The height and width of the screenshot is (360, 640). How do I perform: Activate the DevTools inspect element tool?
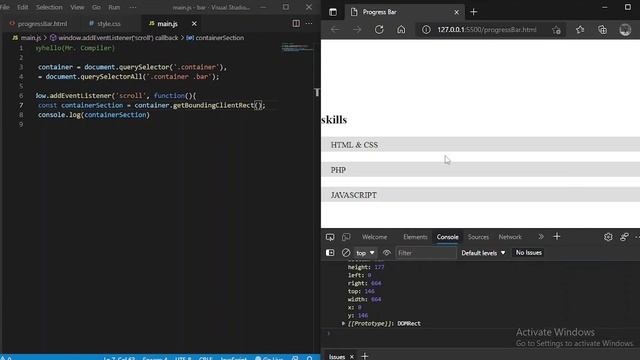(330, 237)
